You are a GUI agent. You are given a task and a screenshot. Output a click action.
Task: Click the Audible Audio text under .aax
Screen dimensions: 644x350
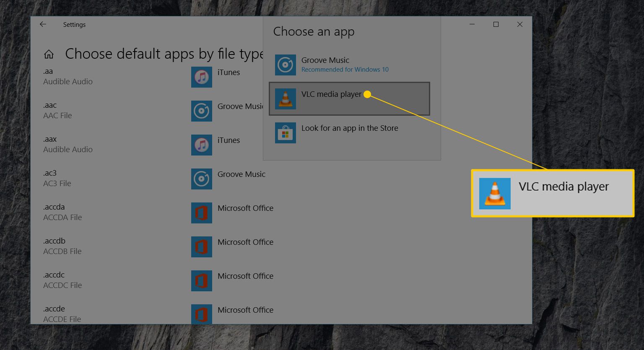click(x=68, y=149)
